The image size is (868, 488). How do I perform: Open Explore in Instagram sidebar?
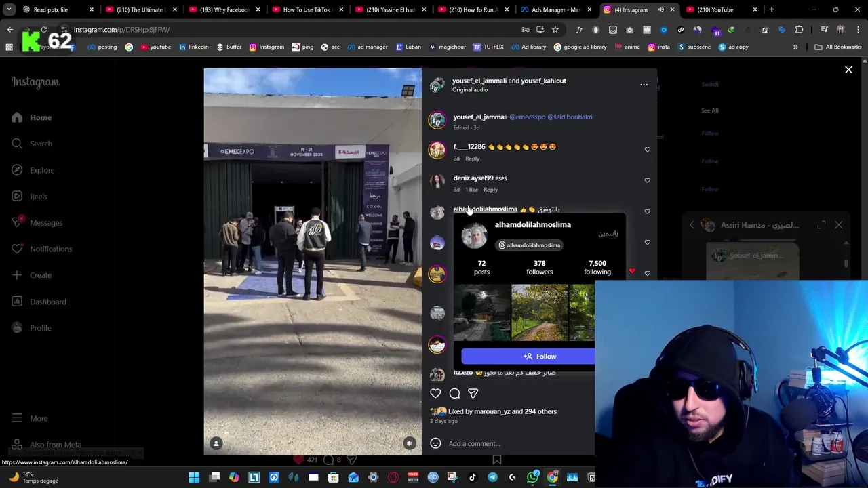coord(33,170)
